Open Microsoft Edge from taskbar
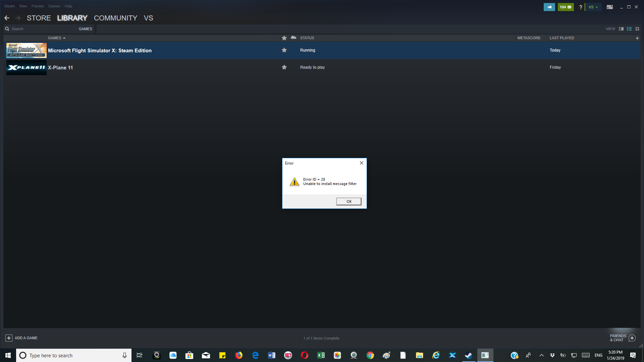This screenshot has height=362, width=644. (x=255, y=355)
